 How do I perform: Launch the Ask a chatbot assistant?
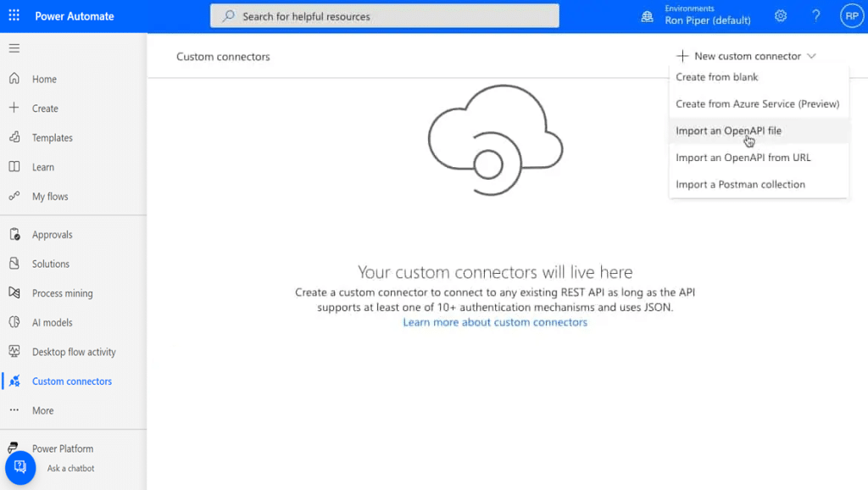point(19,467)
